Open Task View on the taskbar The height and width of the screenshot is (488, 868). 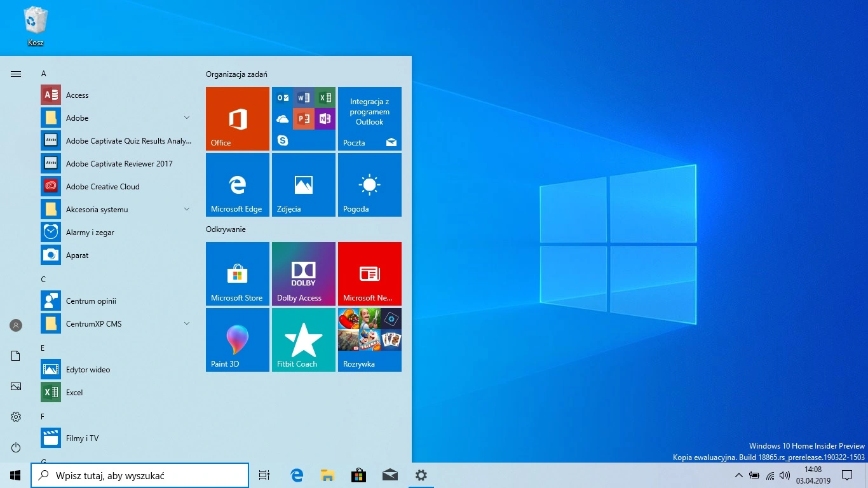264,475
